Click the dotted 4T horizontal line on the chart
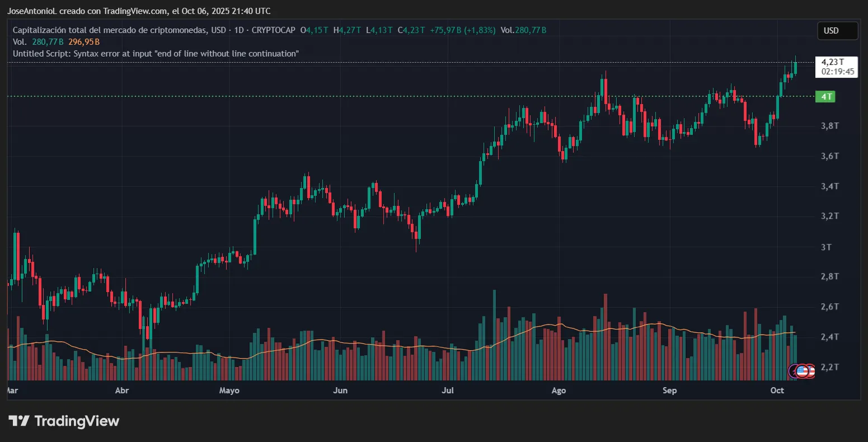Viewport: 868px width, 442px height. (392, 96)
